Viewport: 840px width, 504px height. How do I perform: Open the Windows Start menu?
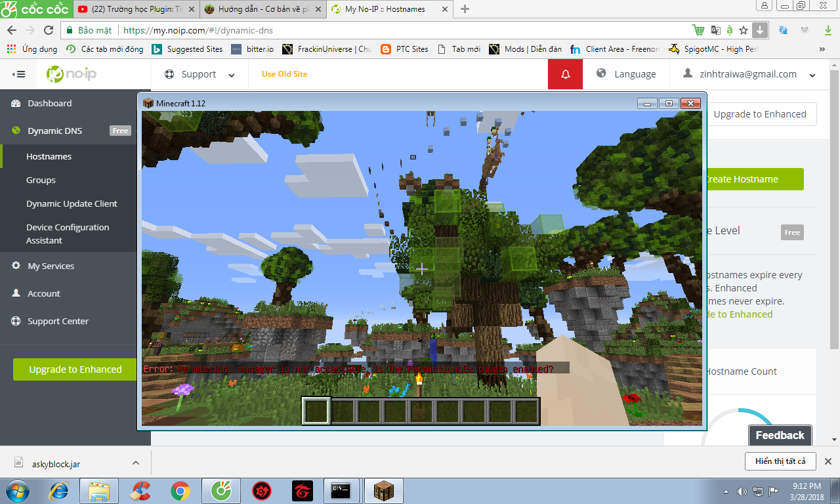point(17,491)
